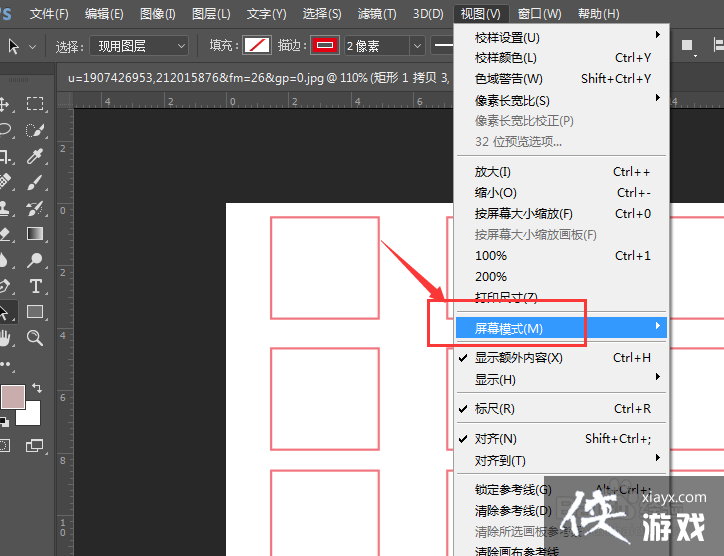This screenshot has height=556, width=724.
Task: Select the Gradient tool
Action: 35,234
